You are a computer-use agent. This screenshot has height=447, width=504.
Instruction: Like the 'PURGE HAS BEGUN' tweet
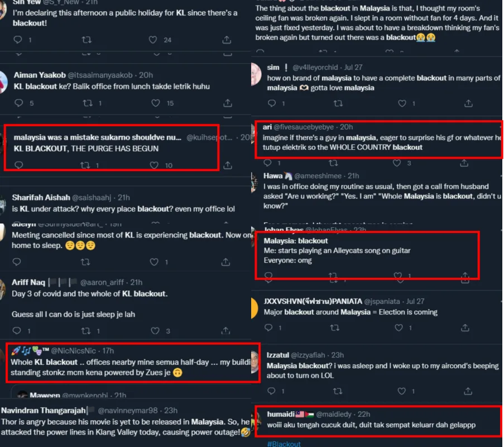pos(154,165)
